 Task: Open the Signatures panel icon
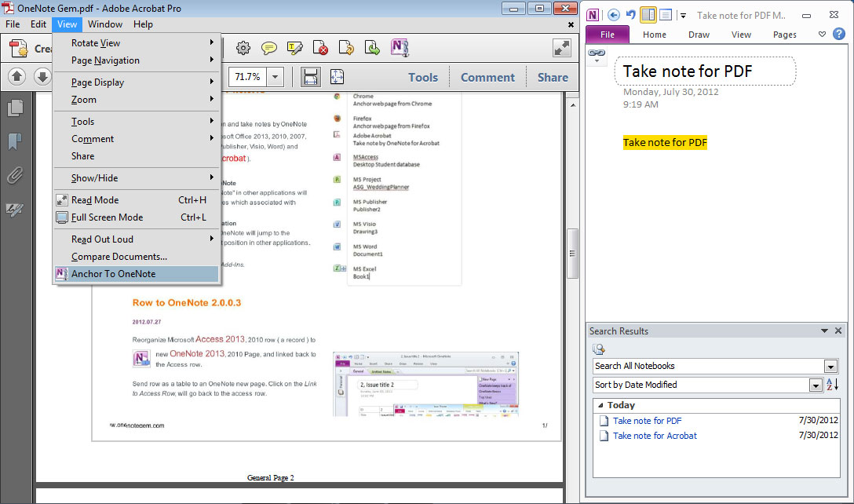click(x=15, y=210)
